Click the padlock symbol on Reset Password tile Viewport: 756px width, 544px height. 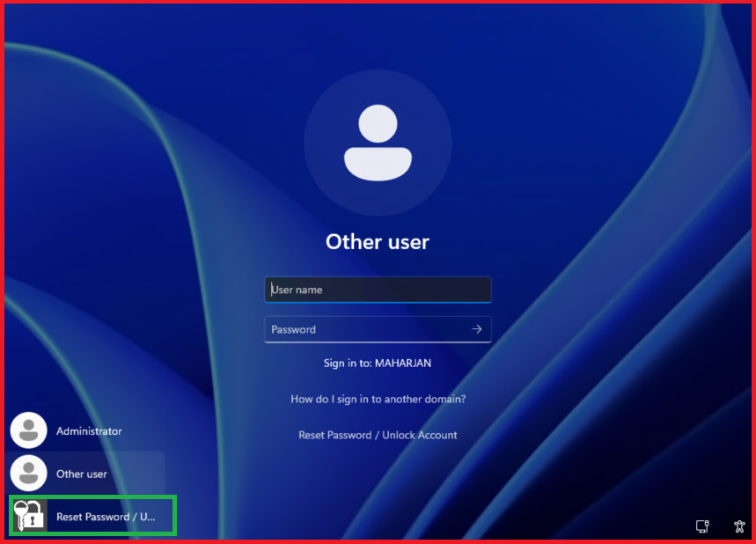coord(34,519)
